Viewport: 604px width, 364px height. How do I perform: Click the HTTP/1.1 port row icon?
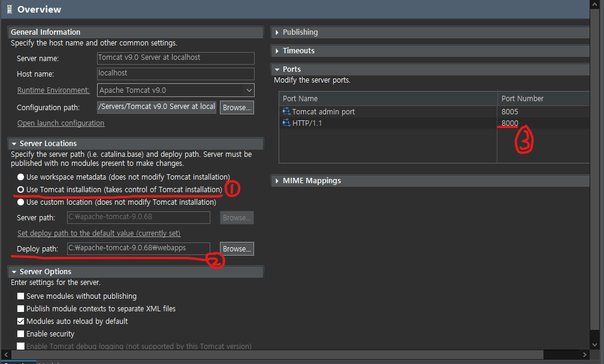tap(286, 123)
